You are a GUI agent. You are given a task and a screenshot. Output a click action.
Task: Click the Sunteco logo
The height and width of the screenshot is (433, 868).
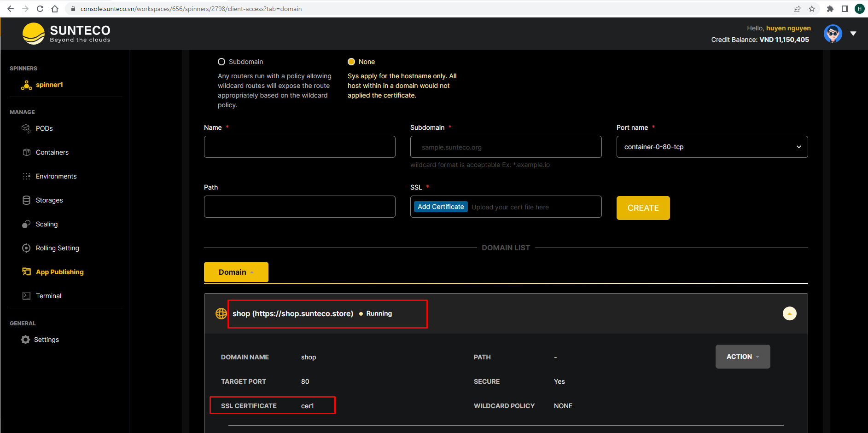[x=66, y=33]
